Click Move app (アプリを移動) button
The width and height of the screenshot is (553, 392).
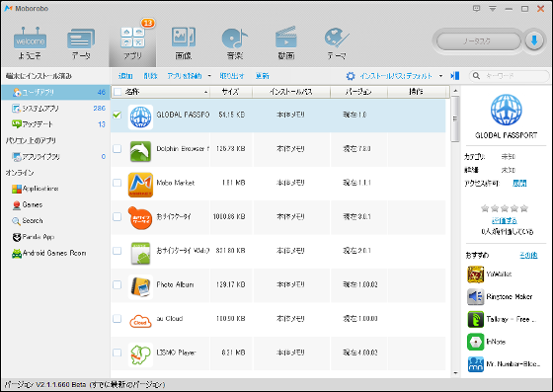pos(185,76)
